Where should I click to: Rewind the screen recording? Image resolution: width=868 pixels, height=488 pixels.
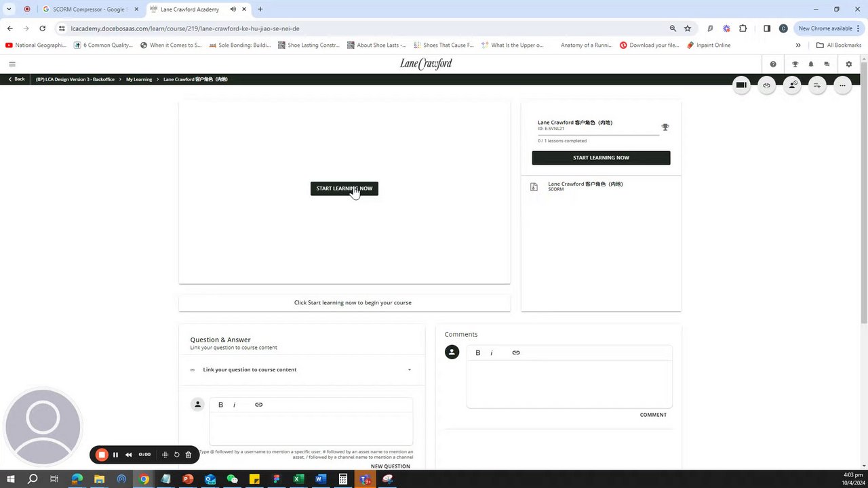[x=128, y=455]
